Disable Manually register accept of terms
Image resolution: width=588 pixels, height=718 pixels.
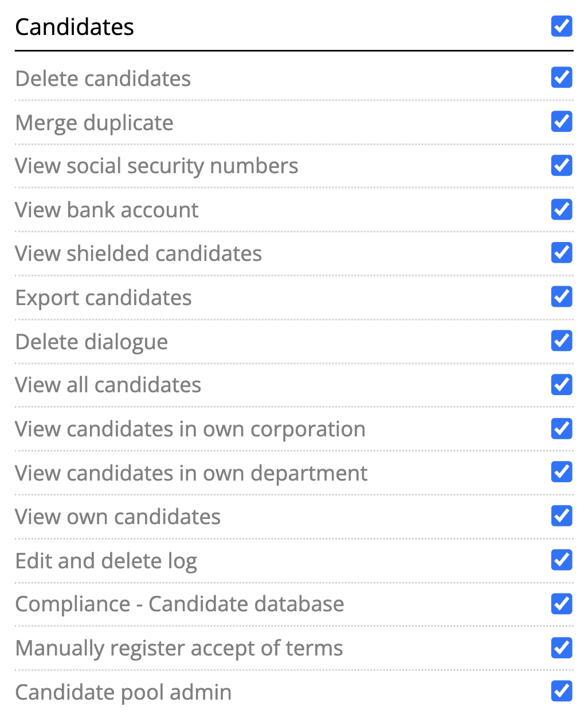click(561, 647)
